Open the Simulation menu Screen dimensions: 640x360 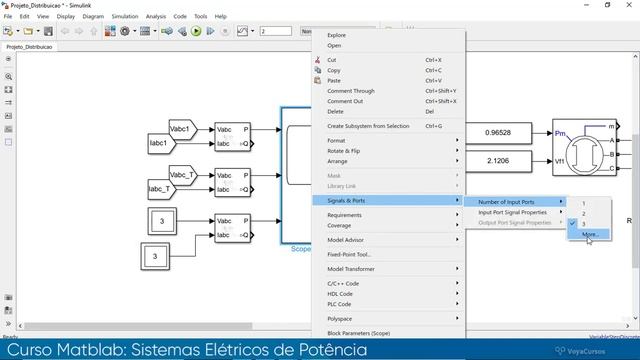(125, 16)
